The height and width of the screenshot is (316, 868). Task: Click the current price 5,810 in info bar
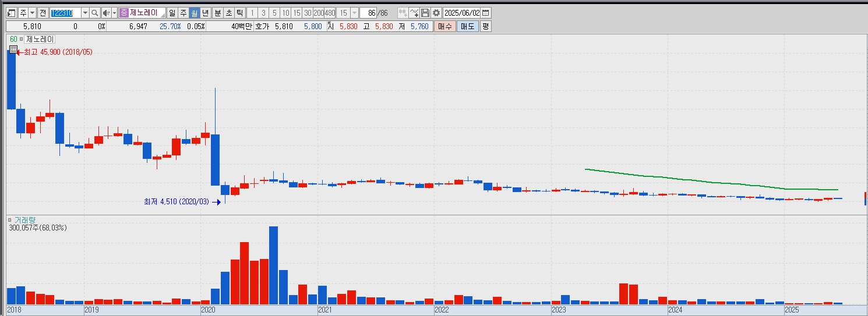point(31,27)
